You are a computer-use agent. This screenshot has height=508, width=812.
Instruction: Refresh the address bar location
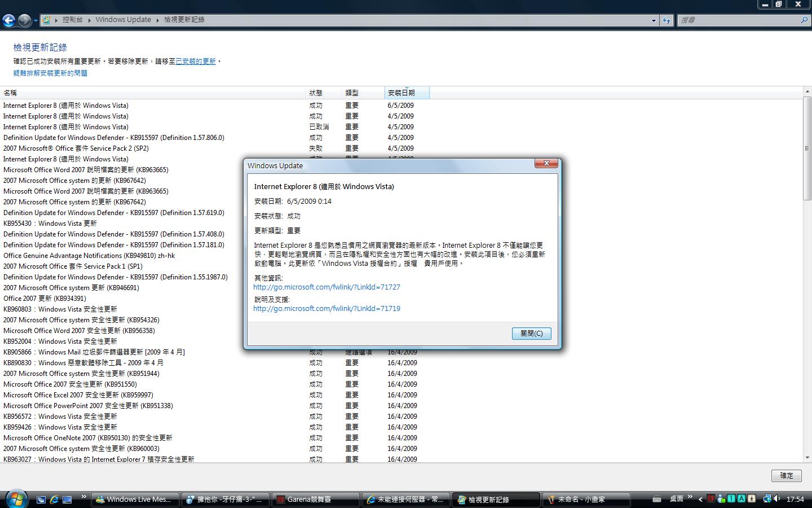click(667, 20)
